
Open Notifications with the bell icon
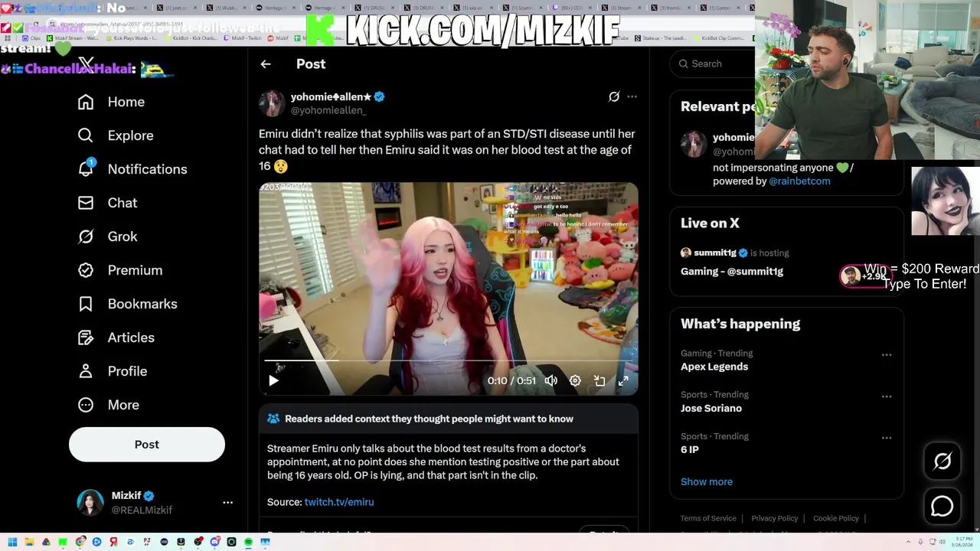[x=133, y=169]
